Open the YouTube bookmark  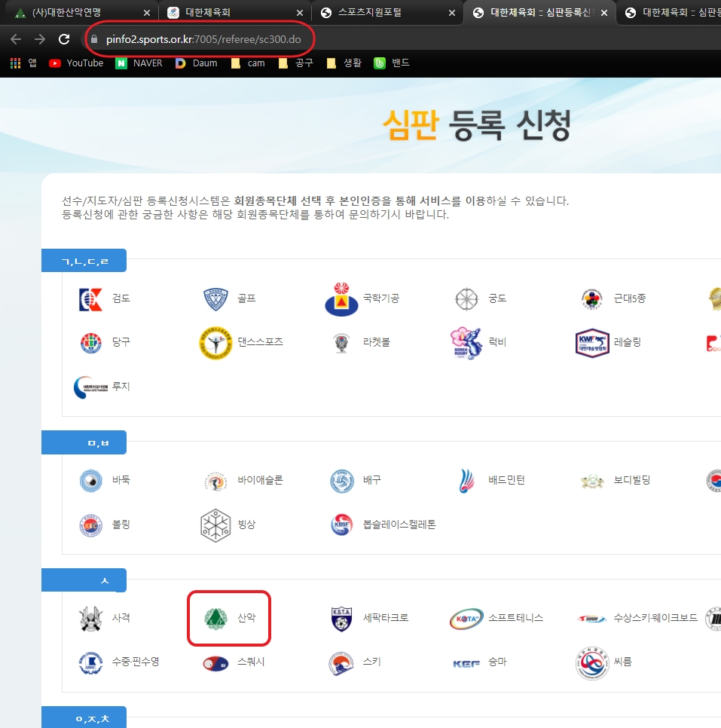coord(76,63)
